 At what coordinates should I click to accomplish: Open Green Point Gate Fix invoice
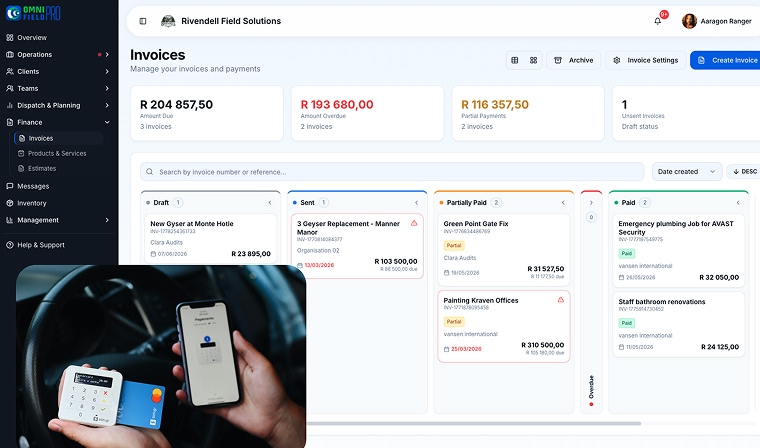pos(504,250)
